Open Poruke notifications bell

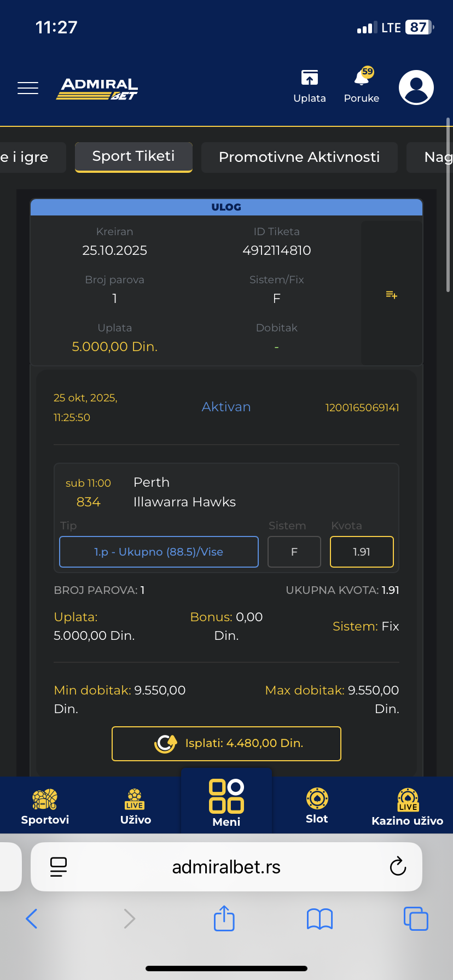click(362, 86)
